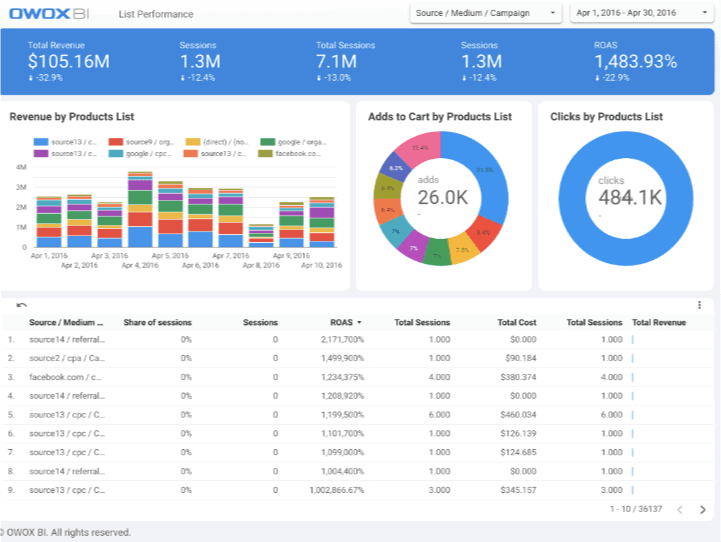Click the undo arrow above the table
Screen dimensions: 721x542
pyautogui.click(x=22, y=305)
